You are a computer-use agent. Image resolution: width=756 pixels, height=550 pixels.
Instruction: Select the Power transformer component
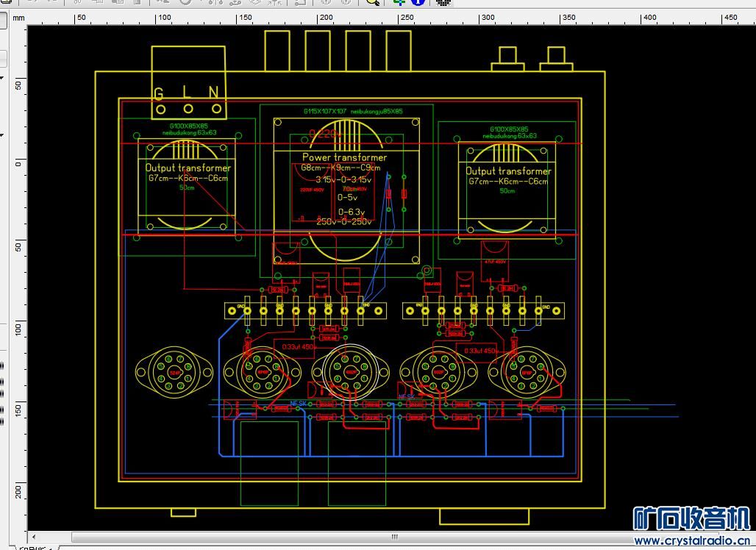(344, 157)
